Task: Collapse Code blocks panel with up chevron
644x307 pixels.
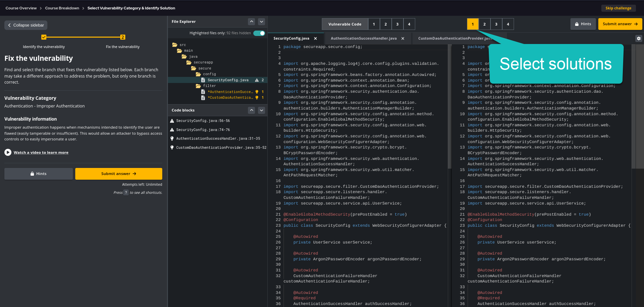Action: [x=251, y=110]
